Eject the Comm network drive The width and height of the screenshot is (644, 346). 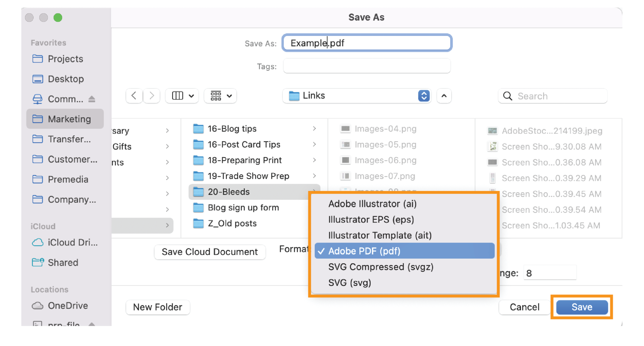point(92,99)
